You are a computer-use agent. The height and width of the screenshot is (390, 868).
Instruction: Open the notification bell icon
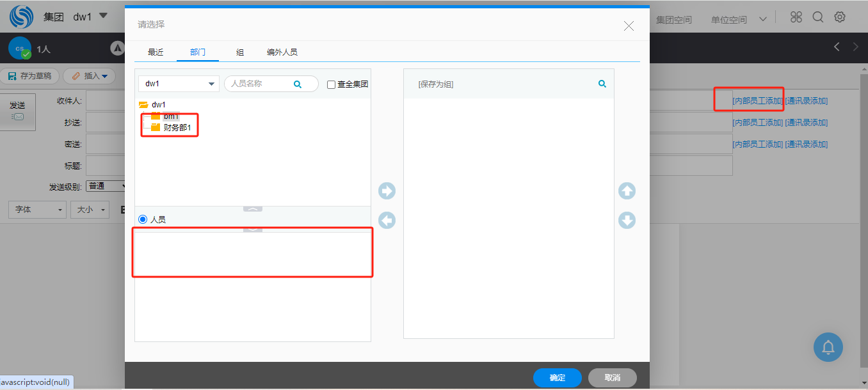(x=828, y=347)
